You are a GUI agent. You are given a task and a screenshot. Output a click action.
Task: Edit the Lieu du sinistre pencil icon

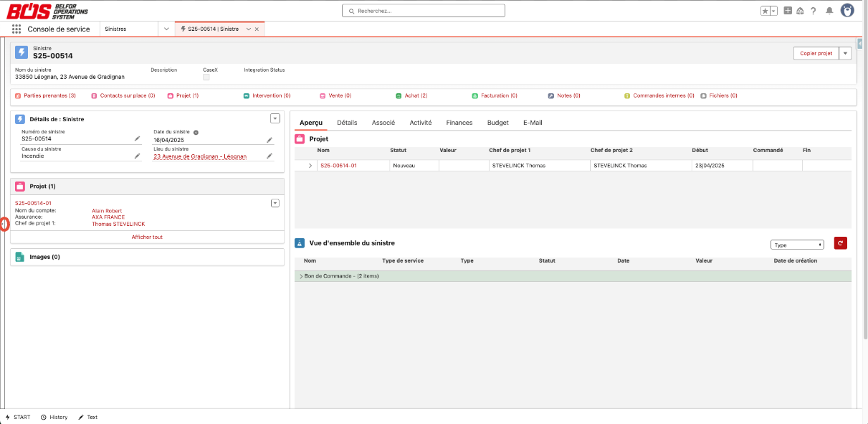pyautogui.click(x=270, y=156)
